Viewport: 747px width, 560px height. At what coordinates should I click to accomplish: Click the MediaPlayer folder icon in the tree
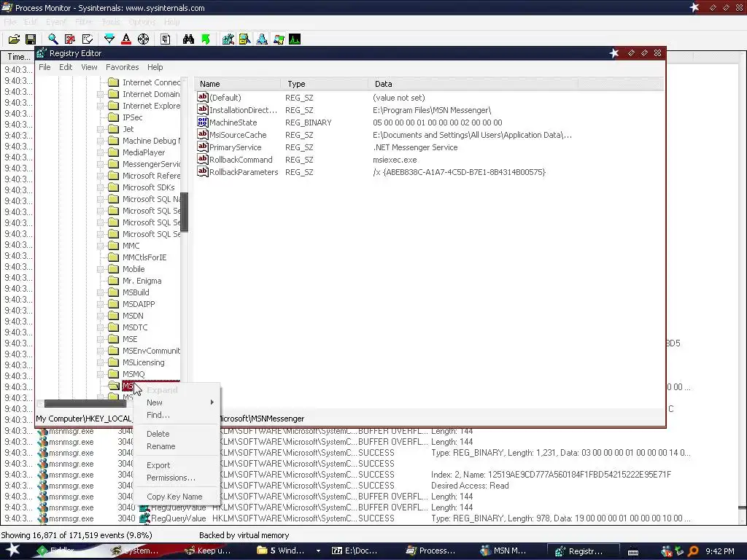pyautogui.click(x=113, y=152)
